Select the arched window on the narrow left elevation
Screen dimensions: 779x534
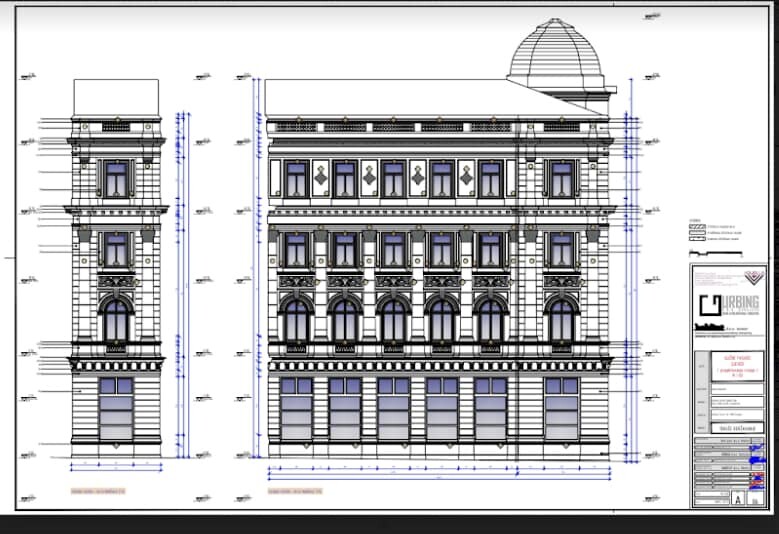tap(116, 320)
